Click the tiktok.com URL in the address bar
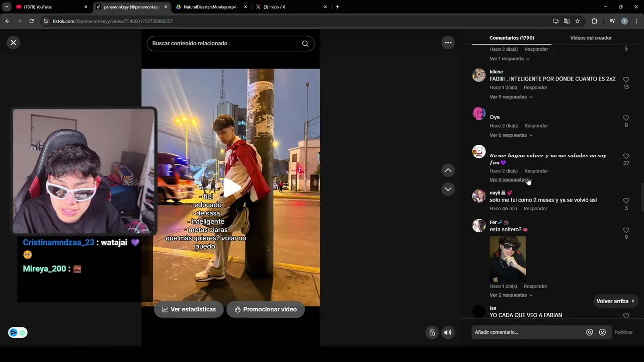Image resolution: width=644 pixels, height=362 pixels. point(113,21)
